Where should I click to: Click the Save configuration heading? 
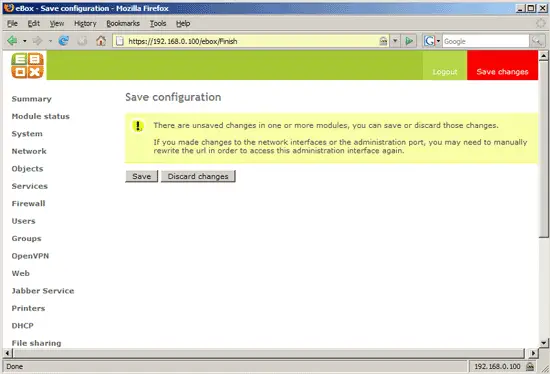pos(173,97)
